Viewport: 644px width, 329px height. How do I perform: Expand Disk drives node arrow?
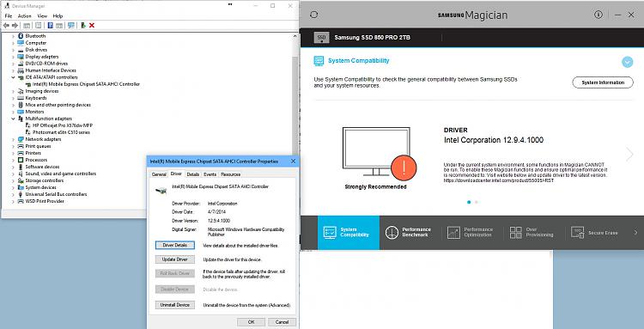[x=13, y=50]
